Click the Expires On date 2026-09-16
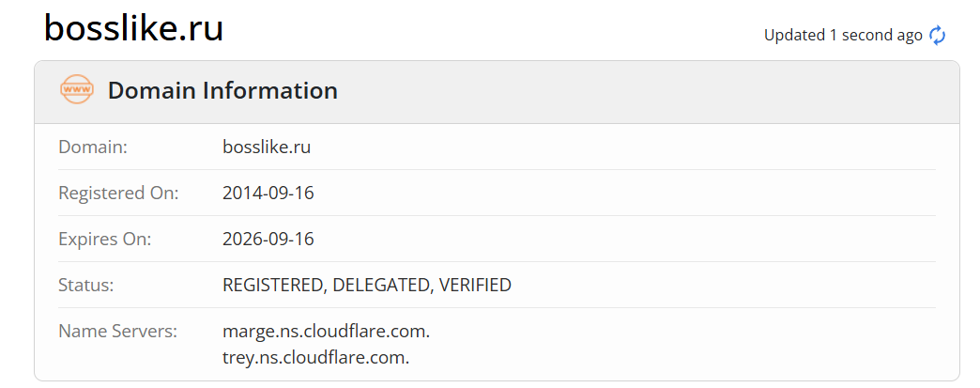The height and width of the screenshot is (388, 980). pyautogui.click(x=268, y=240)
